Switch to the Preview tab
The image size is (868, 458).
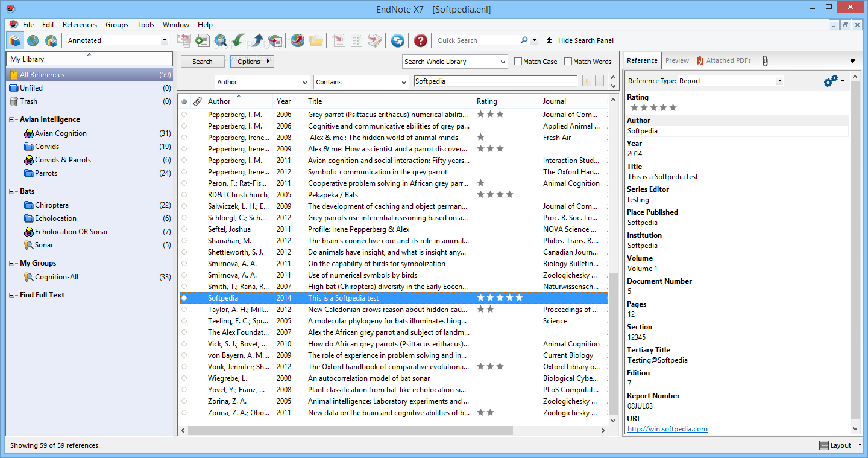pos(677,60)
